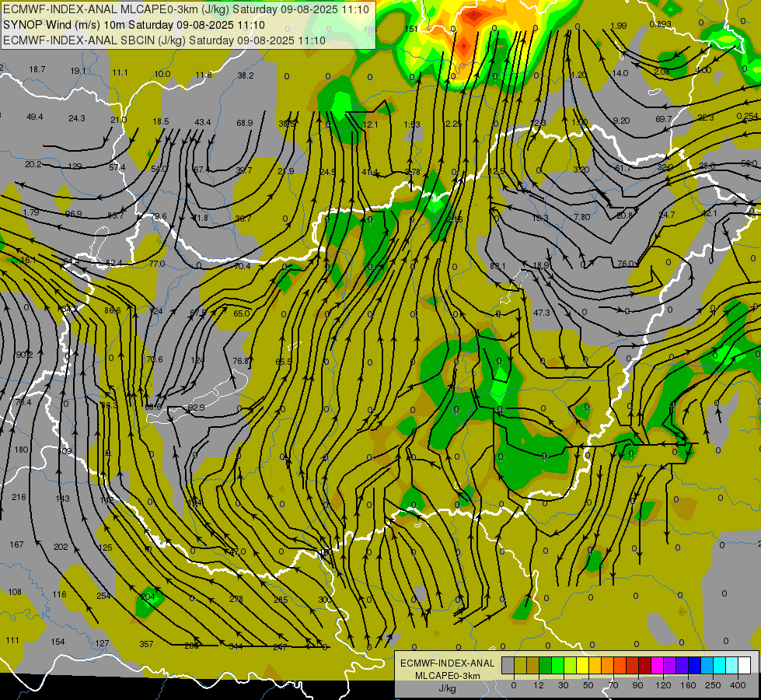Image resolution: width=761 pixels, height=700 pixels.
Task: Click the map value 111
Action: 12,640
